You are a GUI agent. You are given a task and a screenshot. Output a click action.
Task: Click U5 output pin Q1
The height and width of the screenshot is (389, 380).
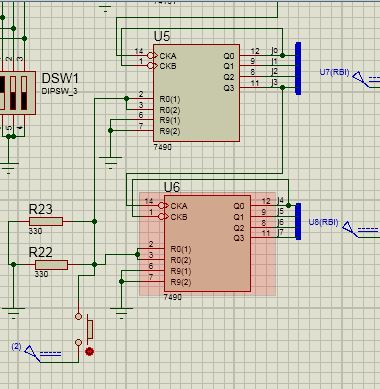(x=250, y=66)
